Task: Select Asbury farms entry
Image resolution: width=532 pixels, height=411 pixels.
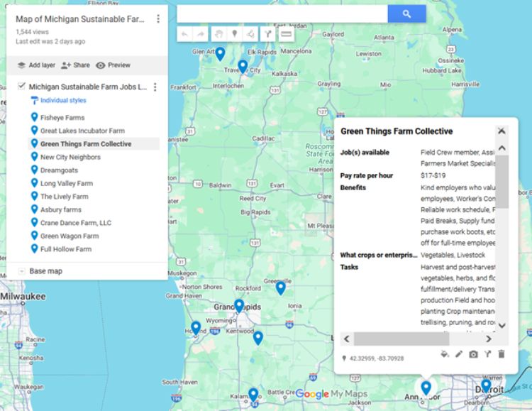Action: point(61,209)
